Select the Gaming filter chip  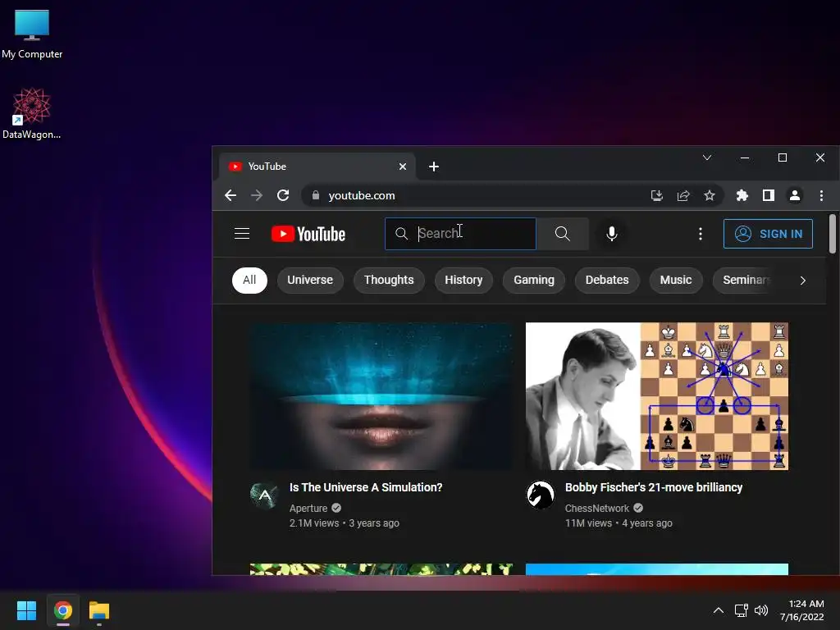533,281
